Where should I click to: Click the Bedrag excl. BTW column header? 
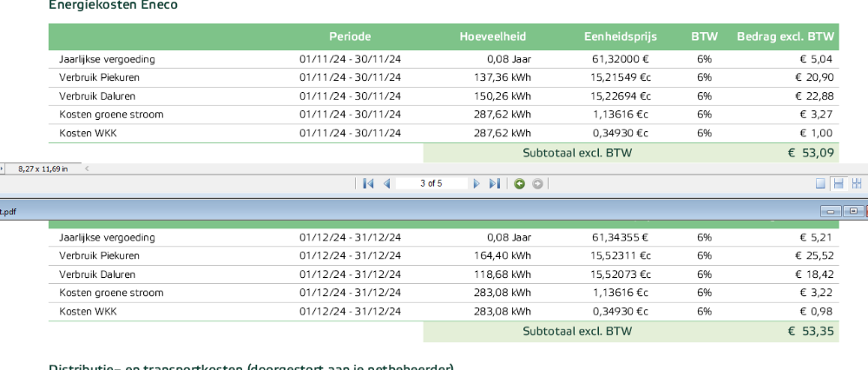(785, 36)
